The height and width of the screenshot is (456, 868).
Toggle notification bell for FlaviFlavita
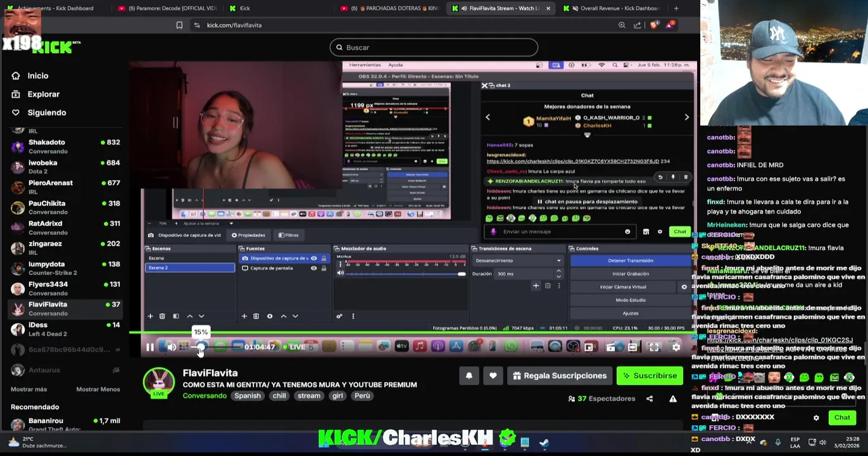point(469,376)
